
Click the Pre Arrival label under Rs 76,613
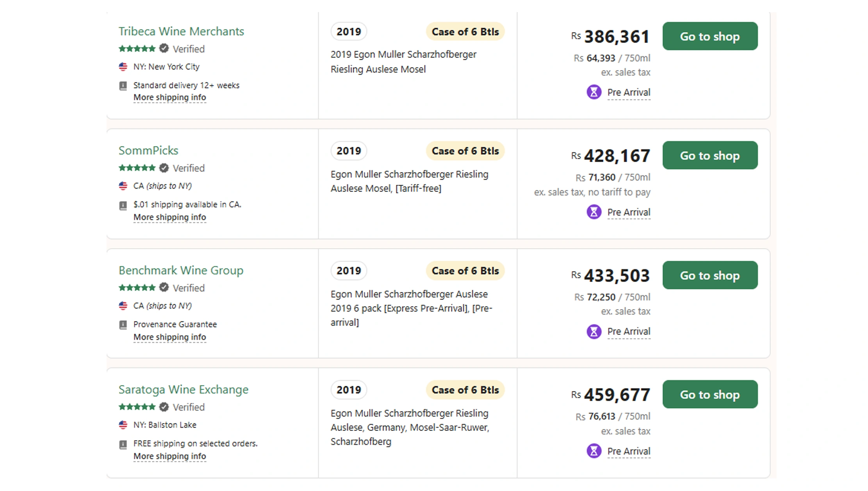[x=629, y=452]
